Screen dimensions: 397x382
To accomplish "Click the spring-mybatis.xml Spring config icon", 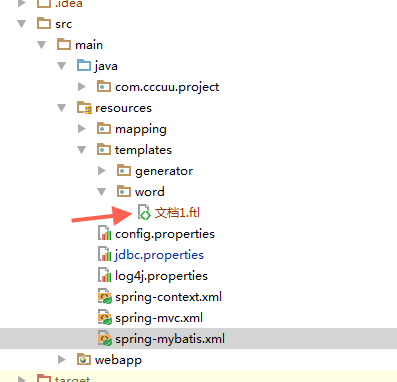I will pos(105,338).
